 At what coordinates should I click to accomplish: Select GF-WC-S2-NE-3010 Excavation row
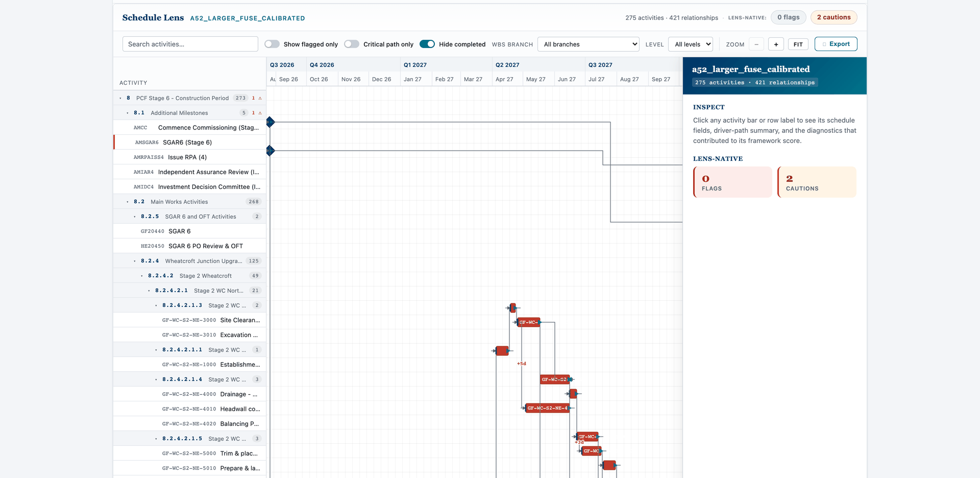point(189,335)
